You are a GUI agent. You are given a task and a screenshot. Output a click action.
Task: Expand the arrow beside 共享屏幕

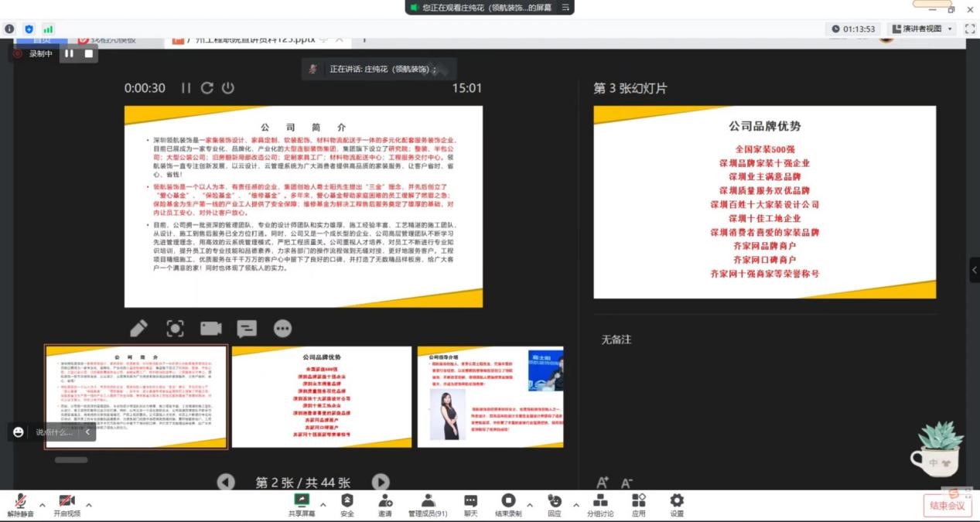coord(323,505)
